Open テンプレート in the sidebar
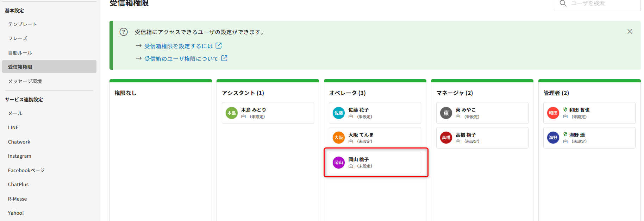 (x=23, y=24)
